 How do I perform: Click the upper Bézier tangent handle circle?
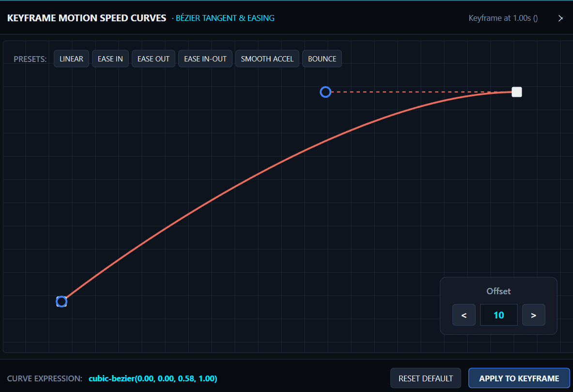tap(325, 92)
